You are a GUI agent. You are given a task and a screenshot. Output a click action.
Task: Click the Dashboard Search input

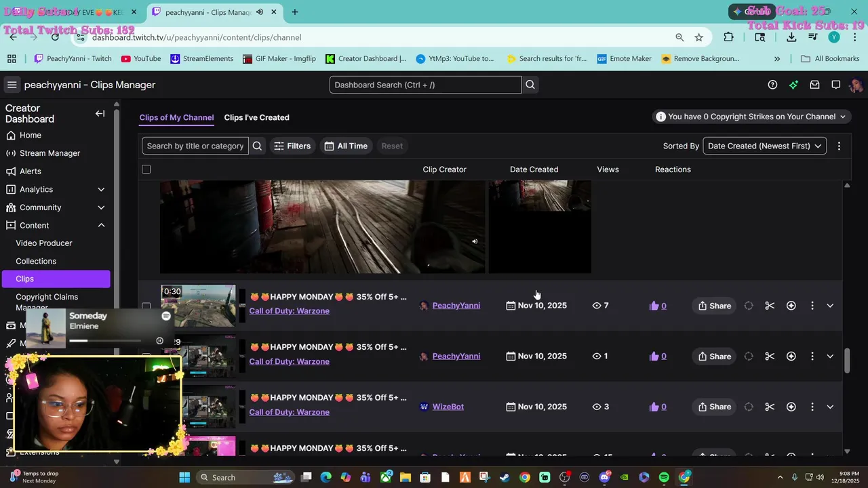[425, 85]
